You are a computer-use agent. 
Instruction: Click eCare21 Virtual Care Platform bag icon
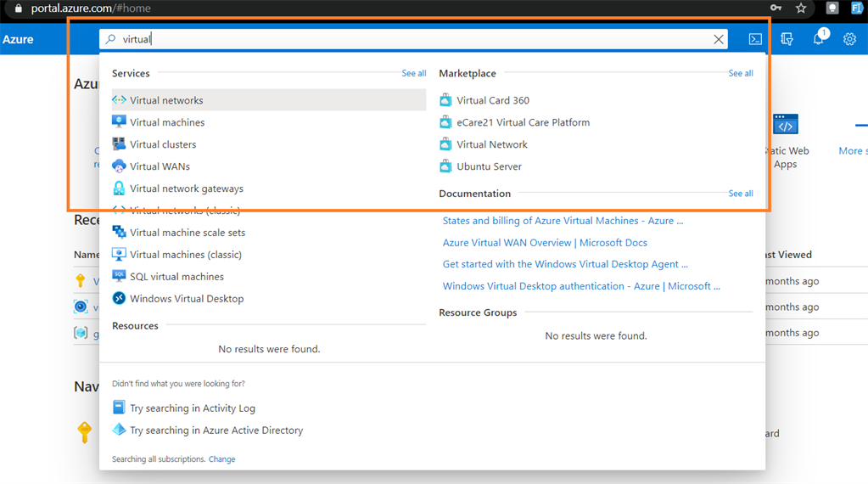click(445, 122)
